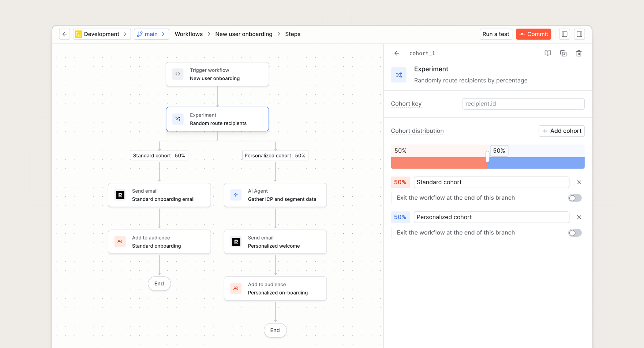Viewport: 644px width, 348px height.
Task: Commit the workflow changes
Action: tap(533, 34)
